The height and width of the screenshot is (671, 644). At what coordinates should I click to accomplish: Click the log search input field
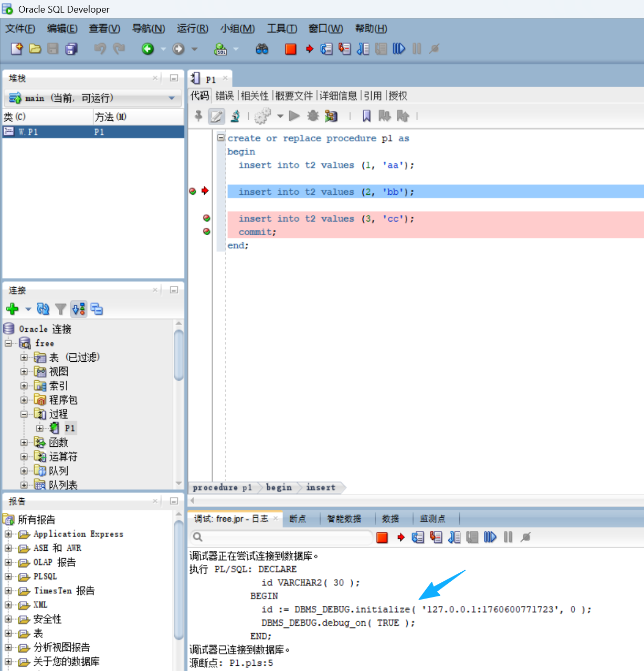(281, 537)
